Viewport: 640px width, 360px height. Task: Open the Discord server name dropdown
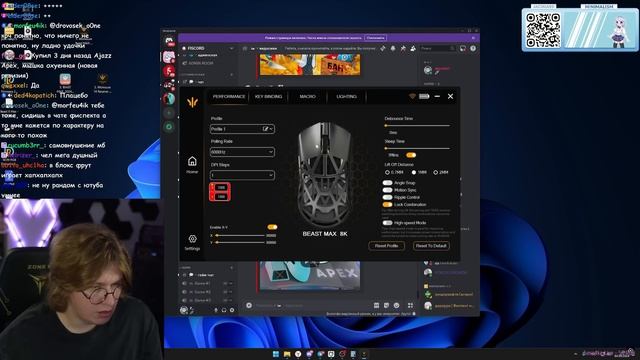[x=231, y=48]
